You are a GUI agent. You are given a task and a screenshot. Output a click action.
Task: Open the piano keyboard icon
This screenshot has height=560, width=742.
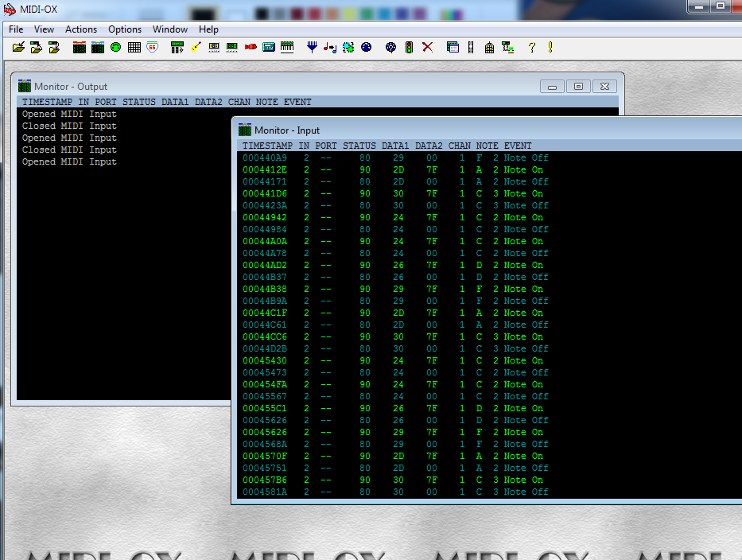coord(287,48)
